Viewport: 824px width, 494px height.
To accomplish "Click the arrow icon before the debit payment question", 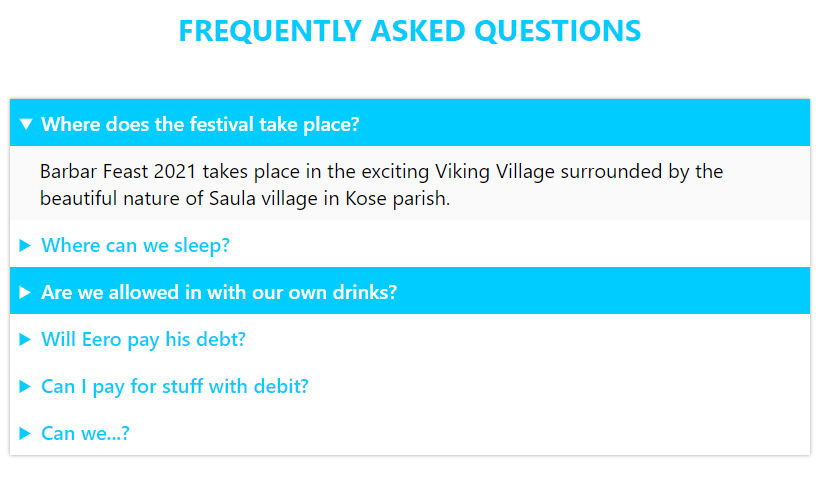I will tap(26, 387).
